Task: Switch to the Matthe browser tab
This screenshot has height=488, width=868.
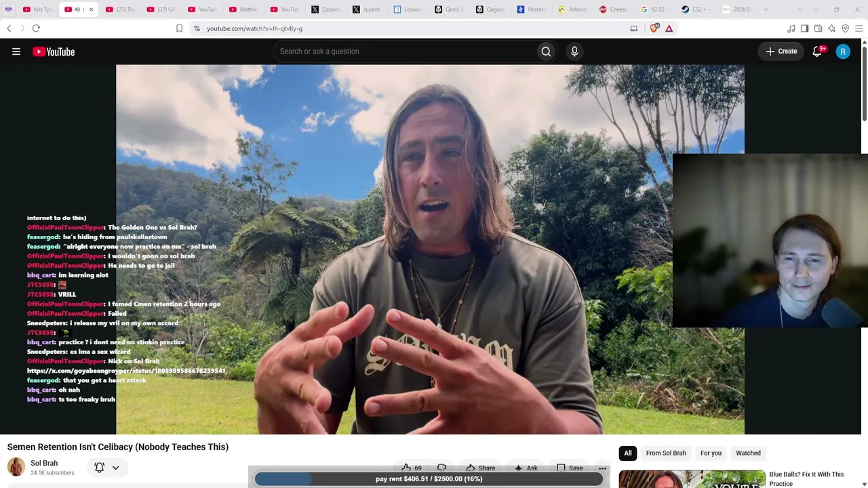Action: tap(244, 9)
